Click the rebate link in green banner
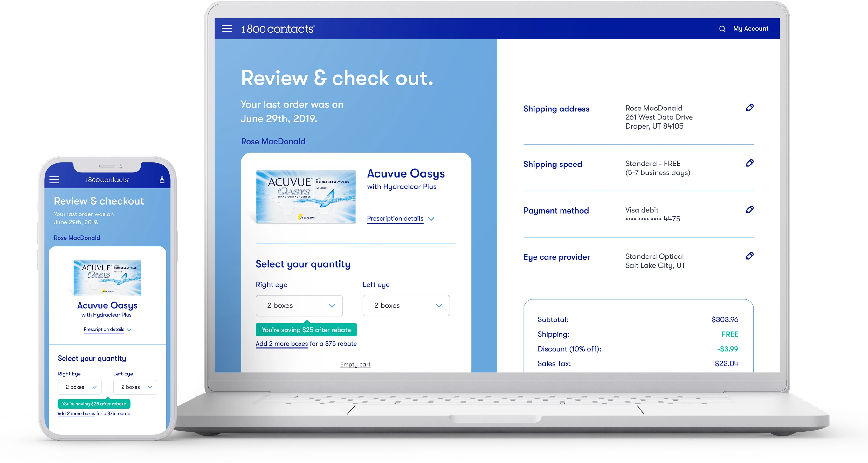The image size is (868, 463). 341,330
